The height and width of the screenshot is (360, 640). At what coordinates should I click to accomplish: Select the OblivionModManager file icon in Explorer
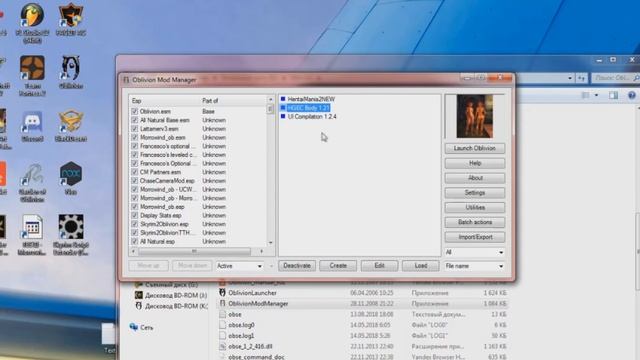coord(222,304)
